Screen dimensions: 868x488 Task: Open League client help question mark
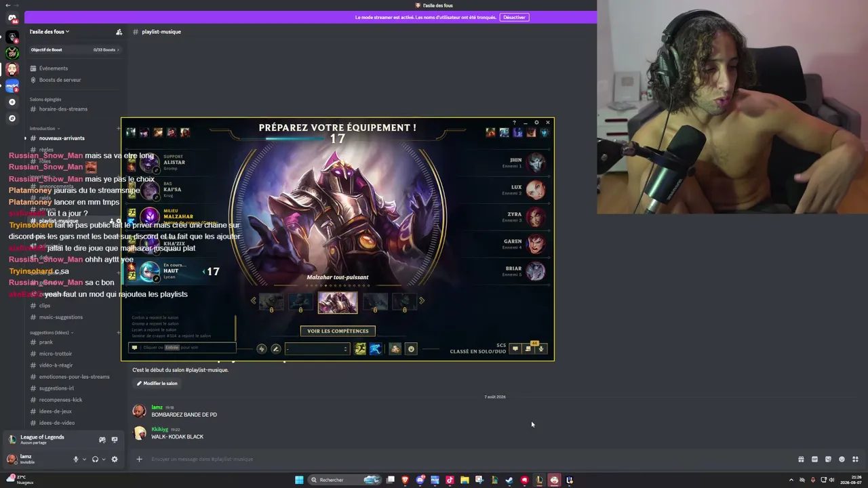coord(514,123)
